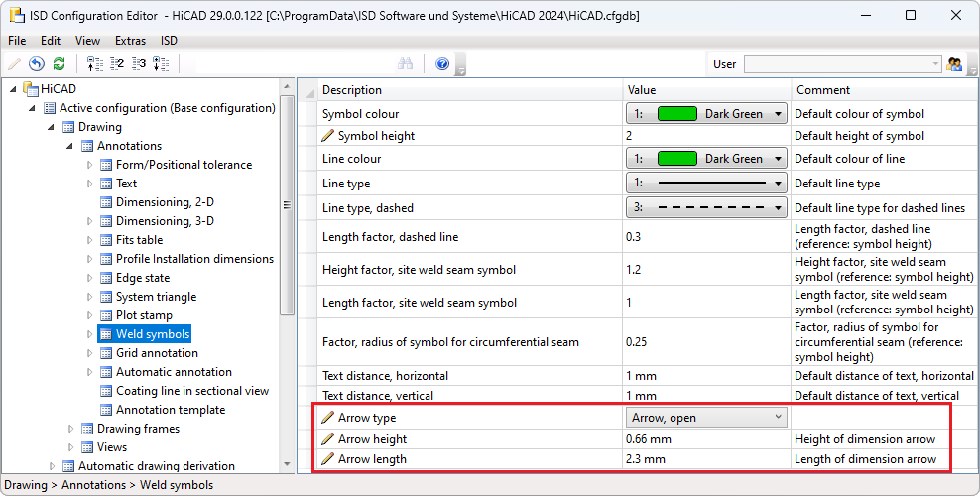Click the green refresh icon
This screenshot has width=980, height=496.
[x=59, y=63]
